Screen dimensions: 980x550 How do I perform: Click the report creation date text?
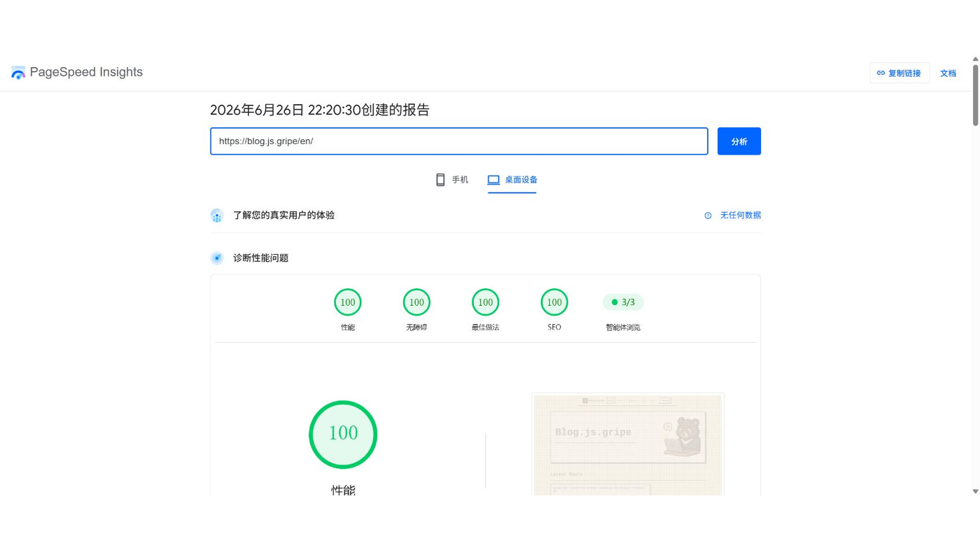320,110
